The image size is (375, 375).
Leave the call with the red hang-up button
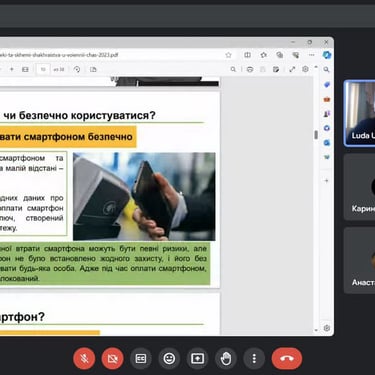point(287,359)
